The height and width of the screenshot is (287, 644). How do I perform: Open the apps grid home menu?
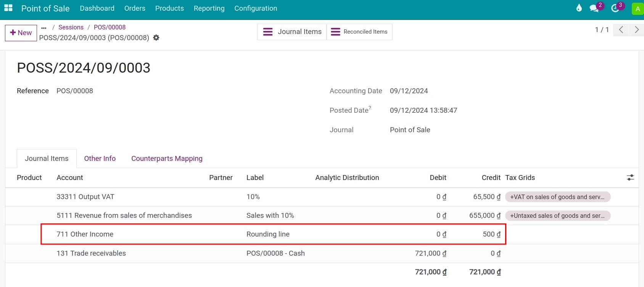(x=8, y=8)
